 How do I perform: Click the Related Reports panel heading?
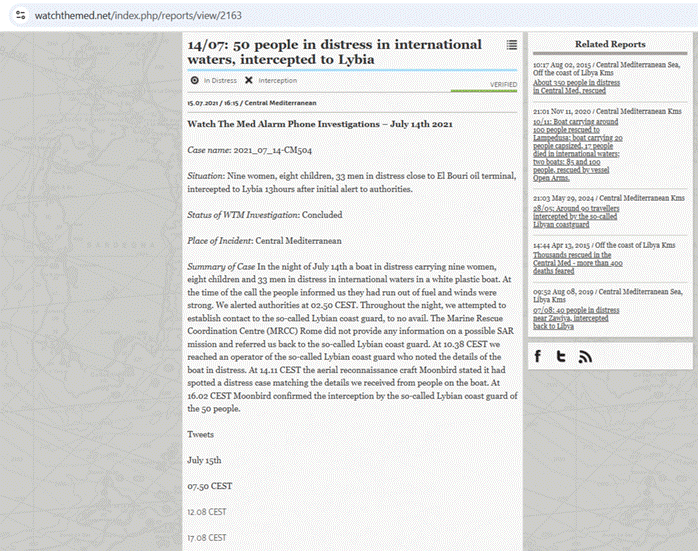610,44
